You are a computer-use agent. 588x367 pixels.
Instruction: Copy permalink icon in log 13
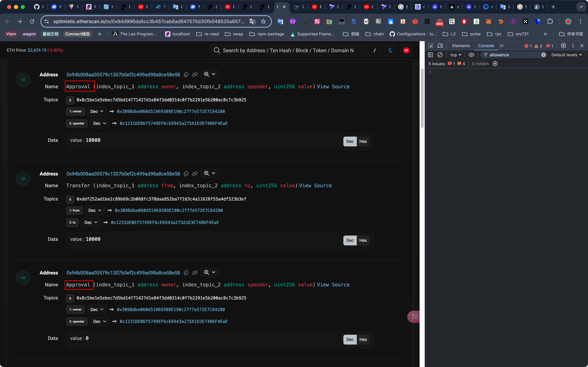[195, 173]
